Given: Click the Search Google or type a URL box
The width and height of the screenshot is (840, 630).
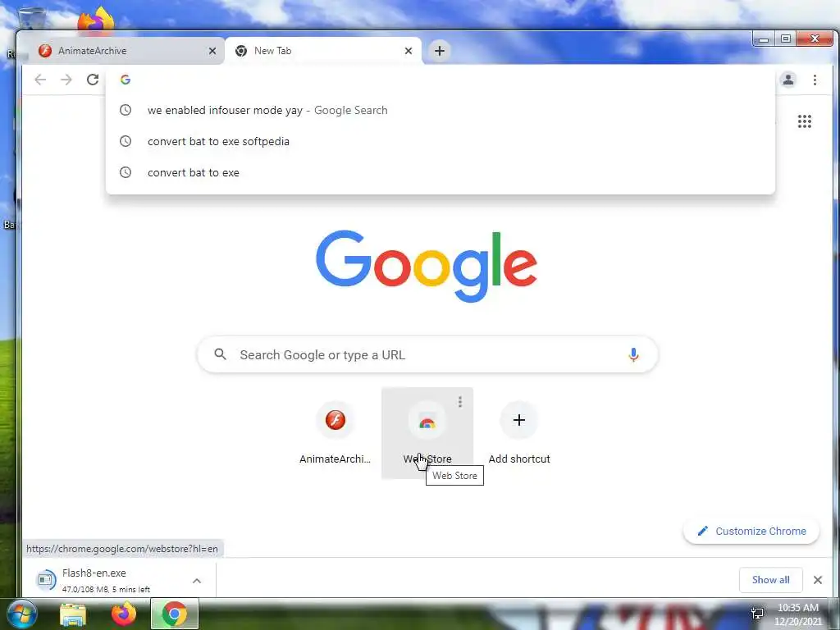Looking at the screenshot, I should (x=427, y=354).
